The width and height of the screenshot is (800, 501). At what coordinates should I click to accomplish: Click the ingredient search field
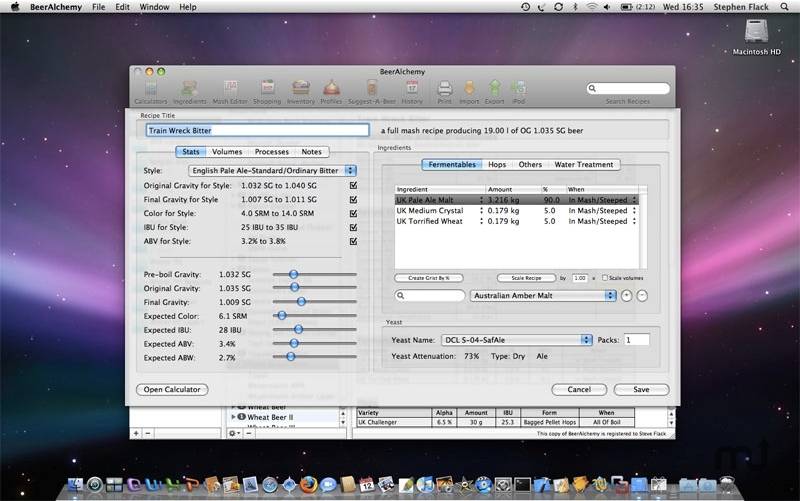(x=430, y=295)
